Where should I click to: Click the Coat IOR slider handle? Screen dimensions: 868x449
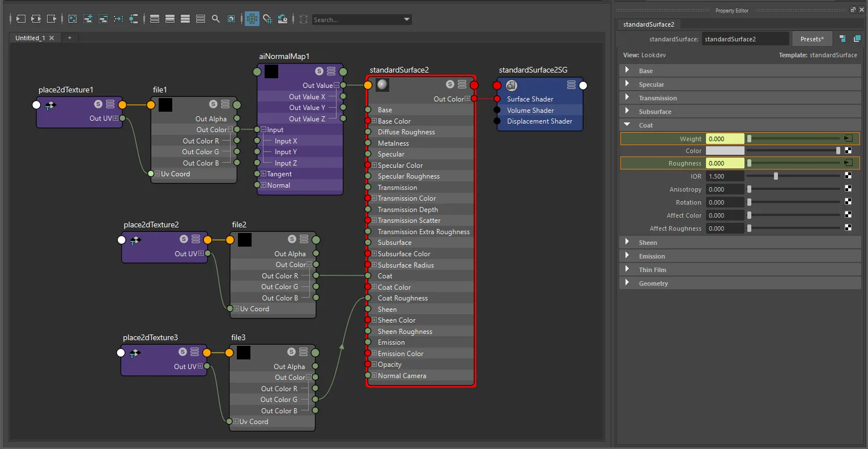tap(776, 176)
